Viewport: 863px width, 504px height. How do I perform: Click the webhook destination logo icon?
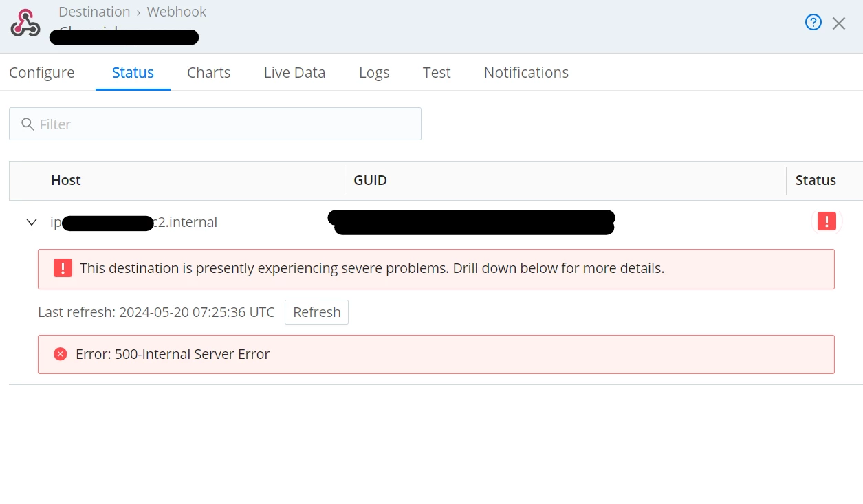[x=25, y=23]
